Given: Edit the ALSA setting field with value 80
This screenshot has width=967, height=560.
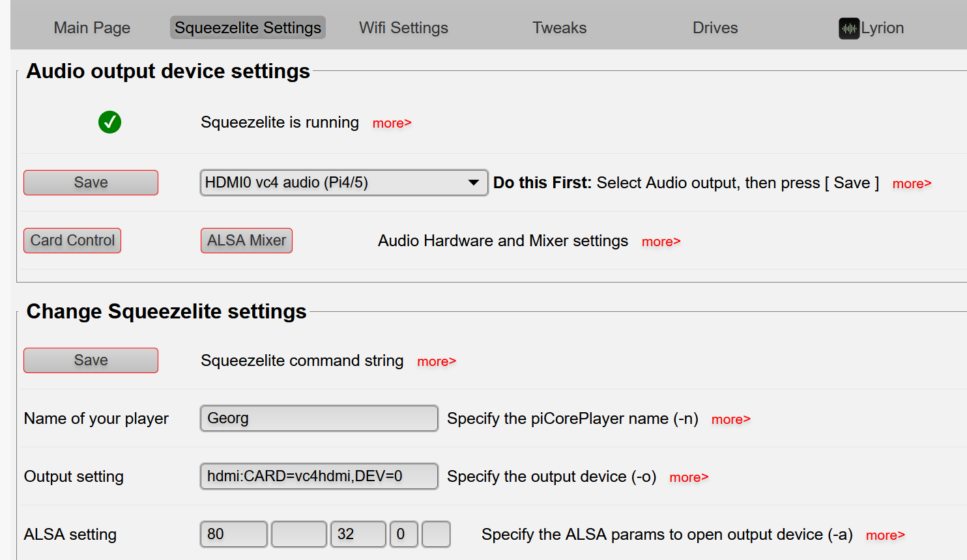Looking at the screenshot, I should [x=234, y=534].
